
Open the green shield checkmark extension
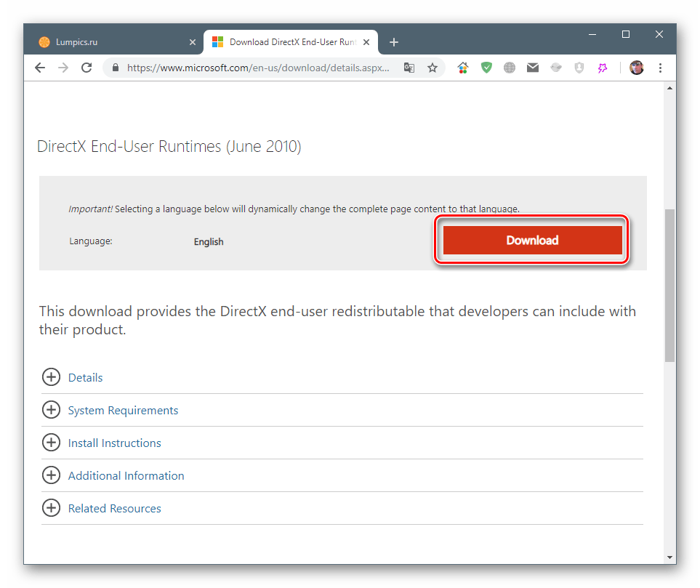(486, 68)
